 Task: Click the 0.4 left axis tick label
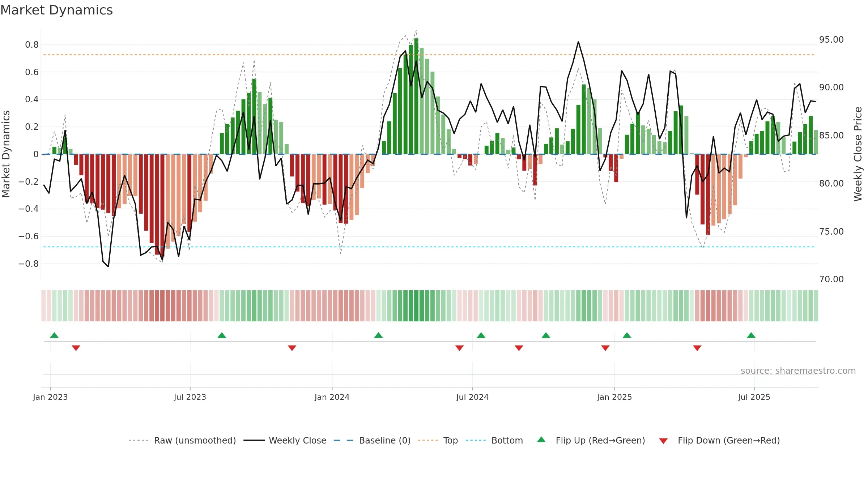pyautogui.click(x=32, y=99)
